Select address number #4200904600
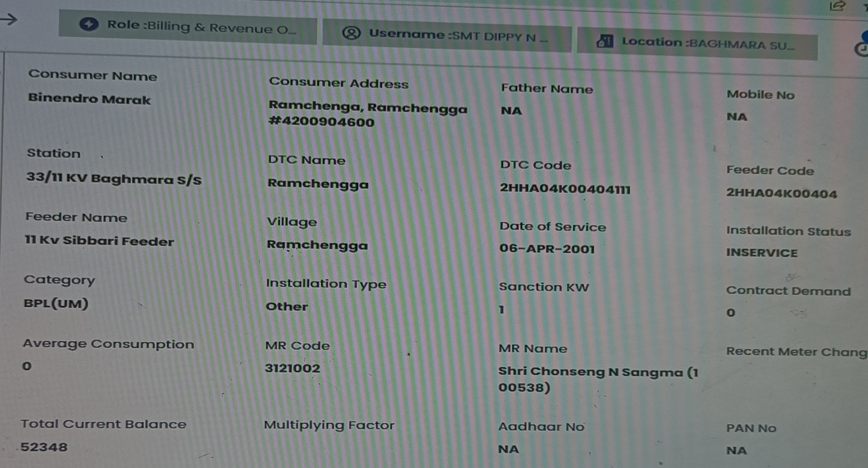 pyautogui.click(x=321, y=122)
